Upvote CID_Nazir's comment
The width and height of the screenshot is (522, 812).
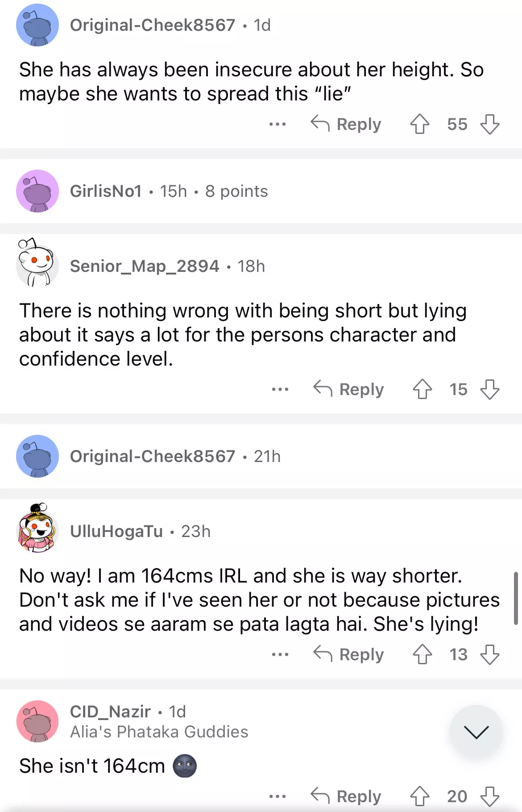419,796
